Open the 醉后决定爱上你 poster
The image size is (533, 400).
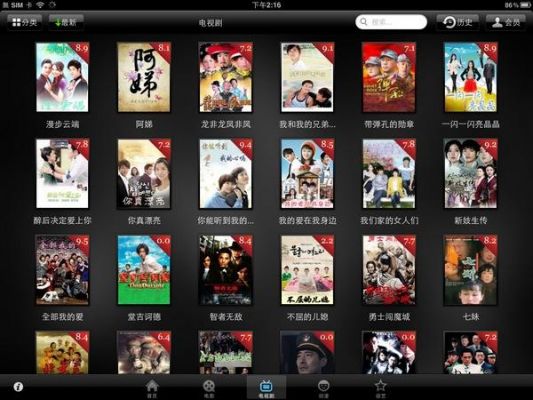pos(63,173)
